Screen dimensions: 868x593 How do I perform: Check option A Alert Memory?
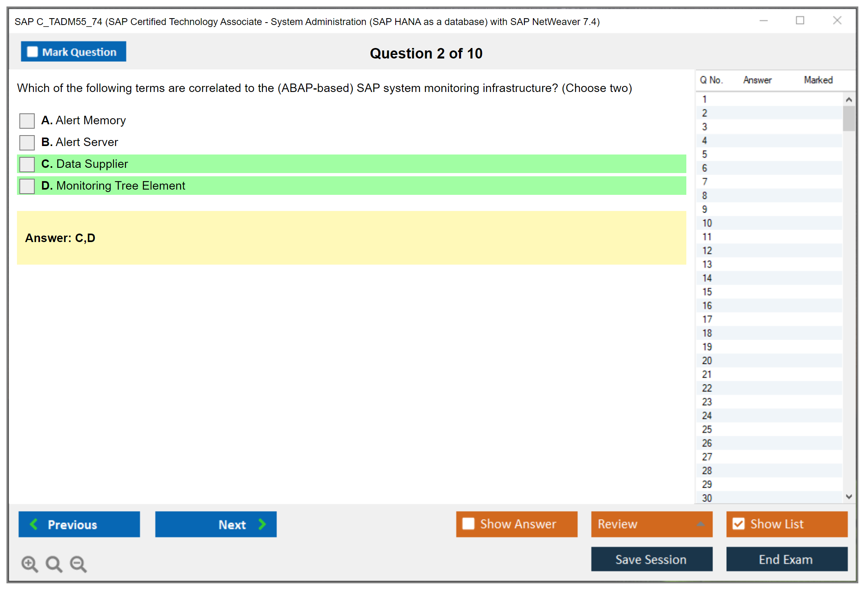tap(27, 121)
